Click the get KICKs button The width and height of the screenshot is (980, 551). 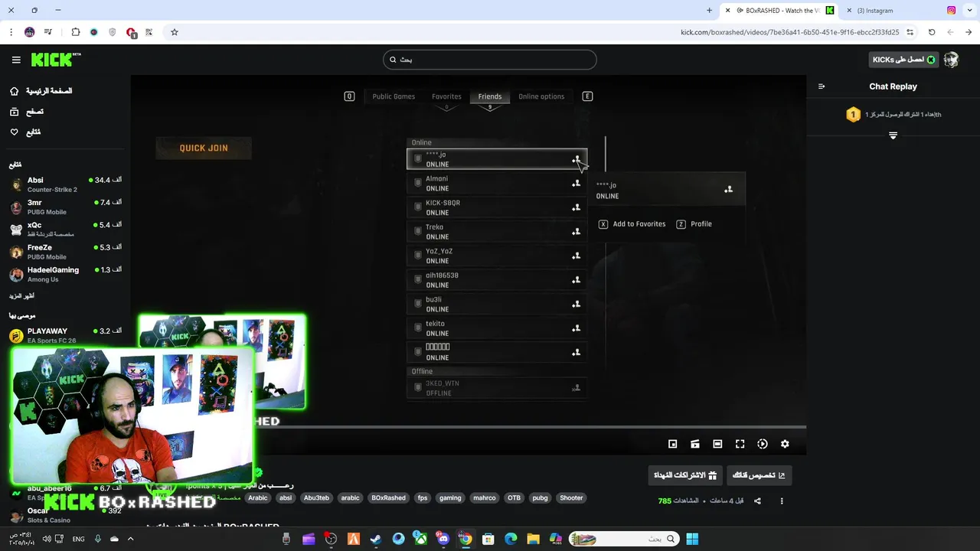904,60
